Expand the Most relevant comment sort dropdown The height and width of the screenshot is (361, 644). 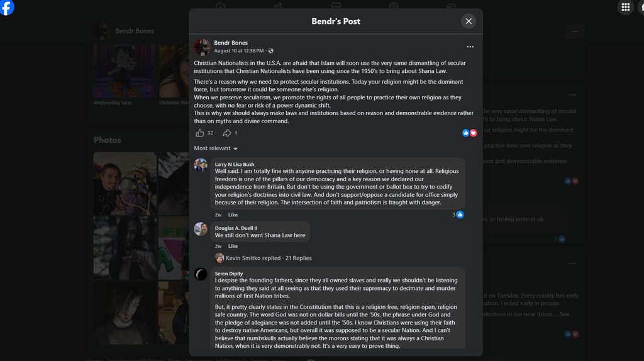pos(216,148)
